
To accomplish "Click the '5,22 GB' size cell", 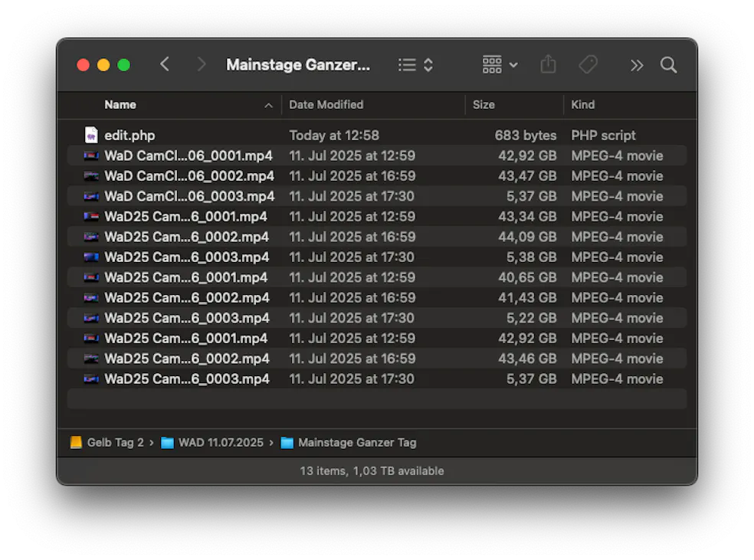I will [x=531, y=318].
